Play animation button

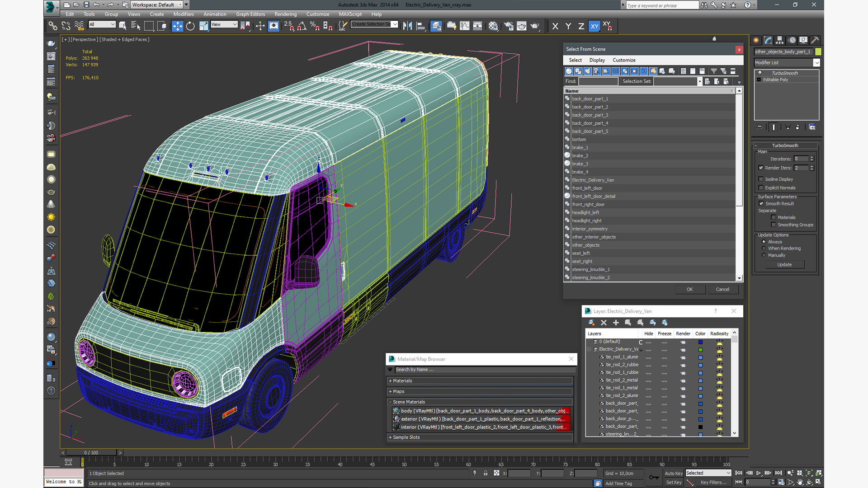click(759, 473)
